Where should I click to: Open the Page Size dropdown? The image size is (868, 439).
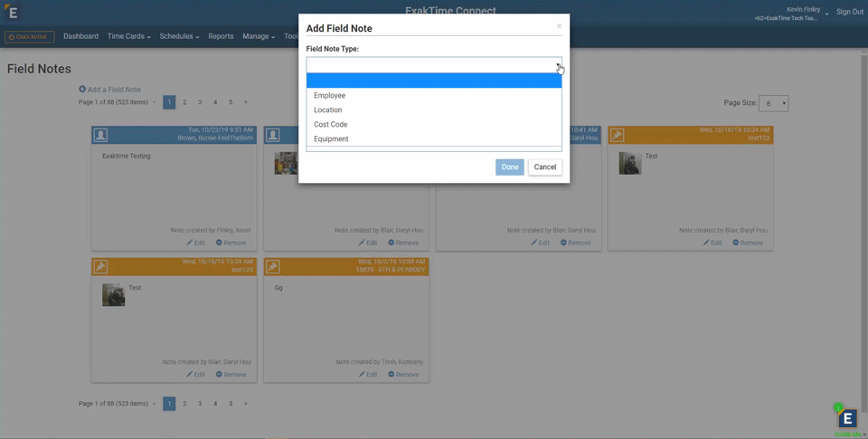pyautogui.click(x=773, y=103)
